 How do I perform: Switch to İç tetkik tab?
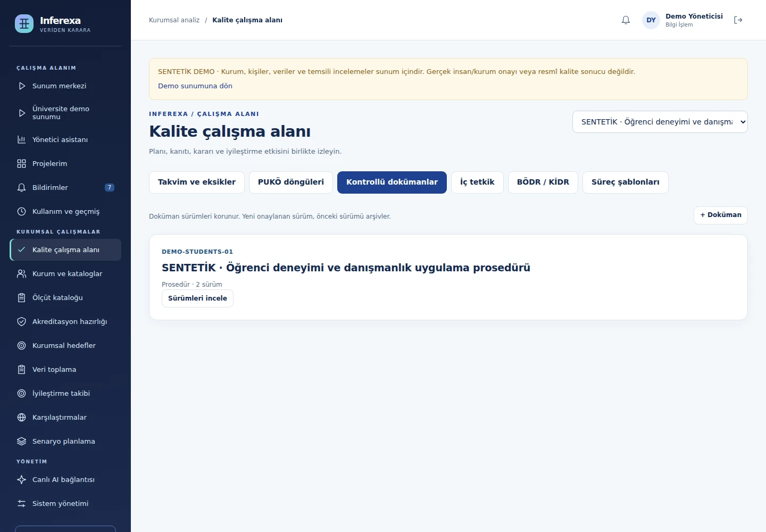[477, 182]
